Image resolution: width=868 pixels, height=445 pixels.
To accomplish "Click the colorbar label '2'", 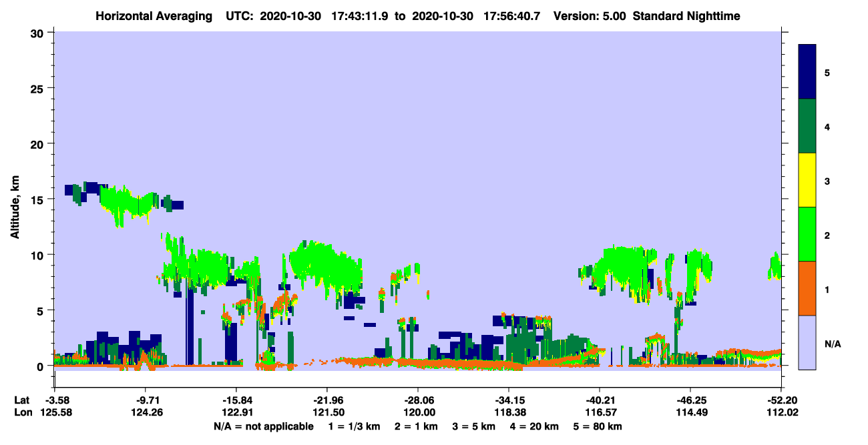I will click(x=827, y=235).
